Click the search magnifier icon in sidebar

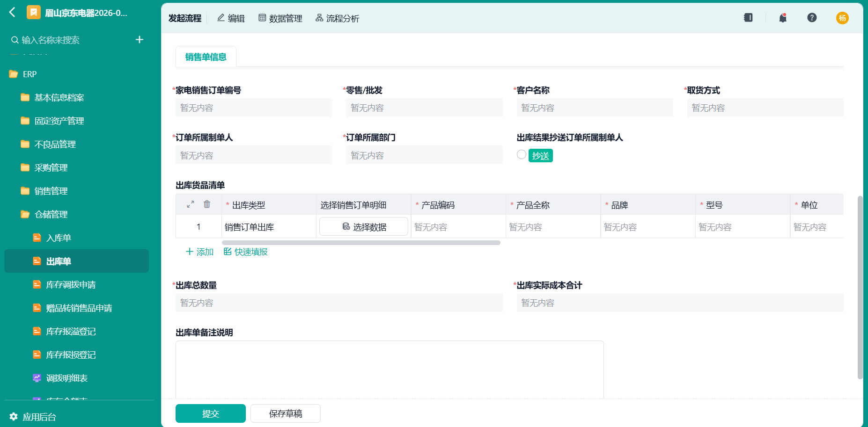(15, 40)
